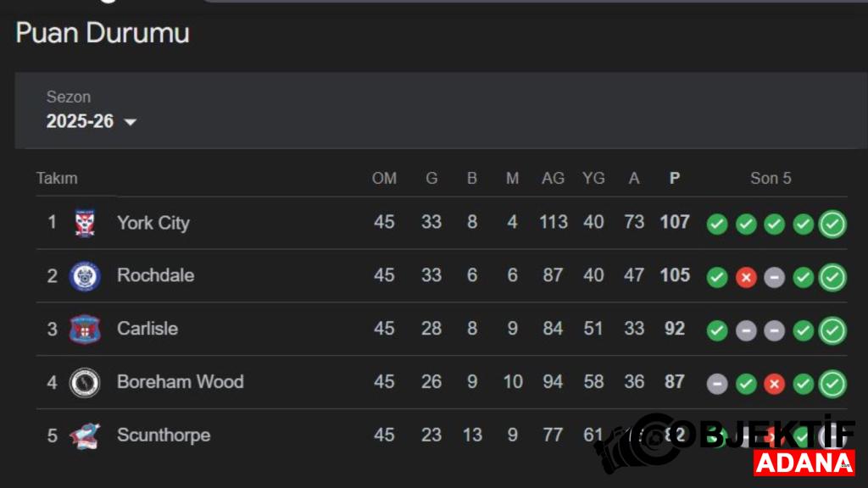This screenshot has height=488, width=868.
Task: Click the Puan Durumu heading
Action: tap(103, 33)
